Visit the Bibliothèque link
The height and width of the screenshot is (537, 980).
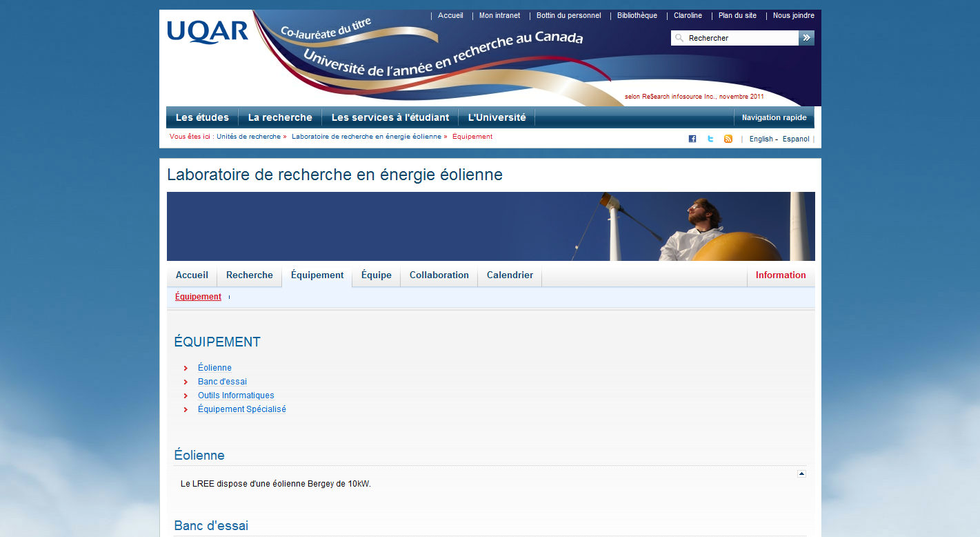(x=637, y=15)
